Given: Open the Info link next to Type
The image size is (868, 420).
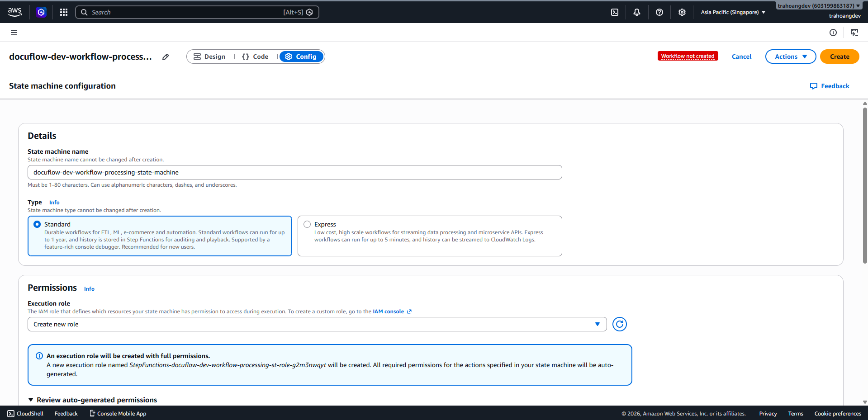Looking at the screenshot, I should (54, 203).
